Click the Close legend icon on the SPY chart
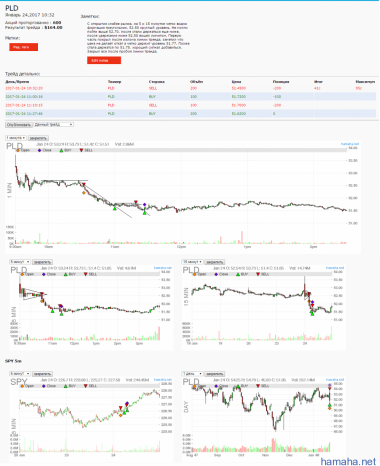The width and height of the screenshot is (380, 466). pos(44,386)
